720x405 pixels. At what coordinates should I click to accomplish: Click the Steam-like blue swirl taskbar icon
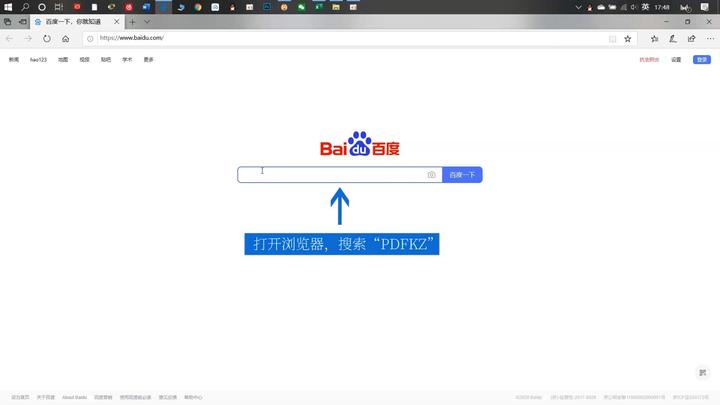(180, 7)
